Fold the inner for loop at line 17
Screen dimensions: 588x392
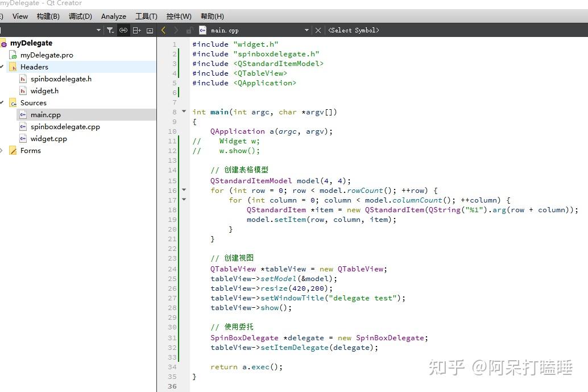(x=184, y=200)
